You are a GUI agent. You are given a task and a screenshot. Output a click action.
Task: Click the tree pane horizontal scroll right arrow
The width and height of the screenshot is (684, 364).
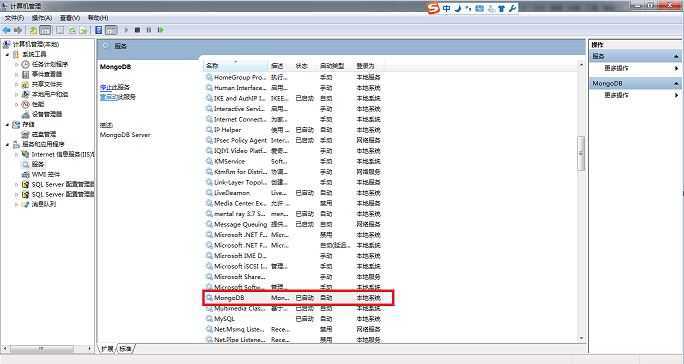pyautogui.click(x=89, y=349)
